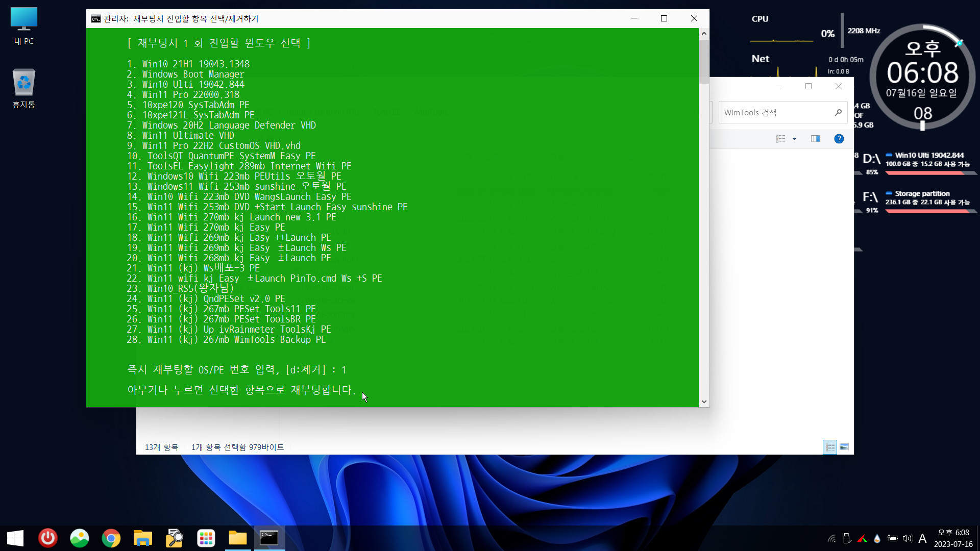Maximize the console window
980x551 pixels.
click(664, 18)
